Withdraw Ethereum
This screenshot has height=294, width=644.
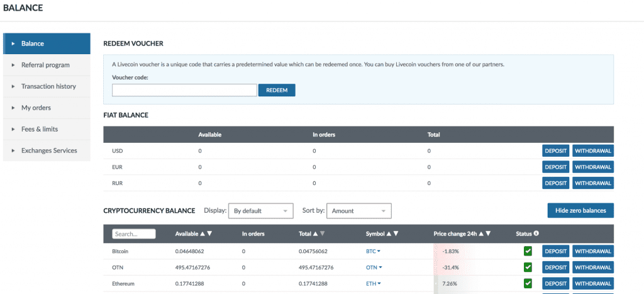point(593,283)
